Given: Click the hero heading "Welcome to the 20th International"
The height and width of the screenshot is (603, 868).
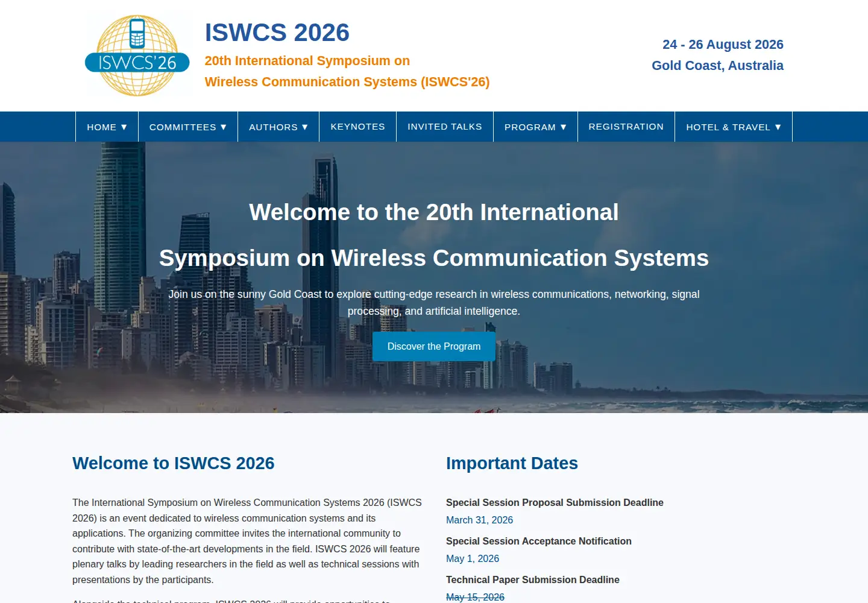Looking at the screenshot, I should 434,212.
